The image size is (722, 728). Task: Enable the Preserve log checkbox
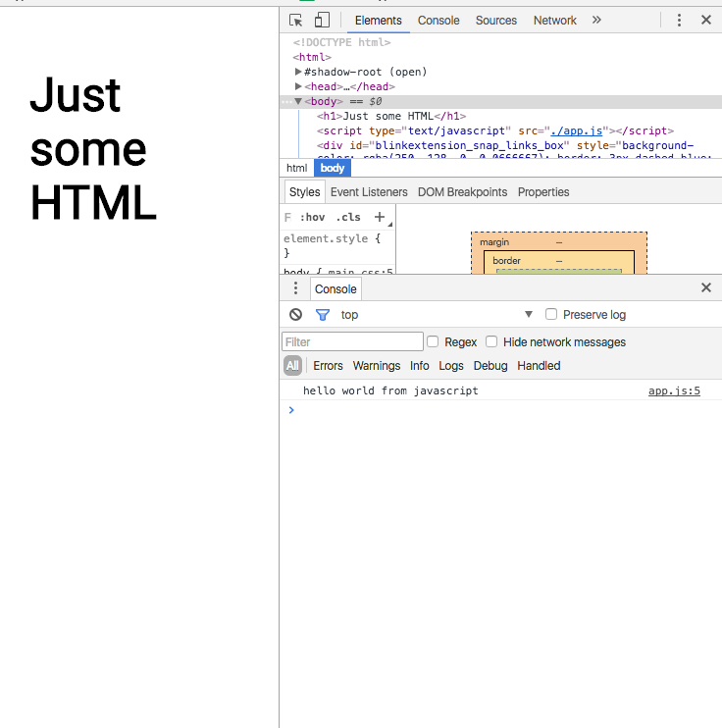tap(551, 314)
